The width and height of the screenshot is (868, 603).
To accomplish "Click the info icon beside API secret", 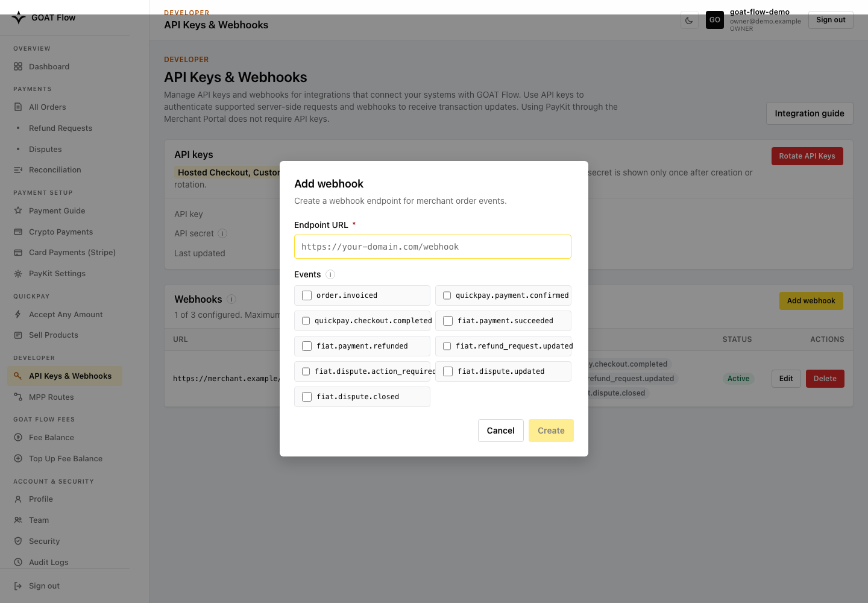I will tap(222, 233).
